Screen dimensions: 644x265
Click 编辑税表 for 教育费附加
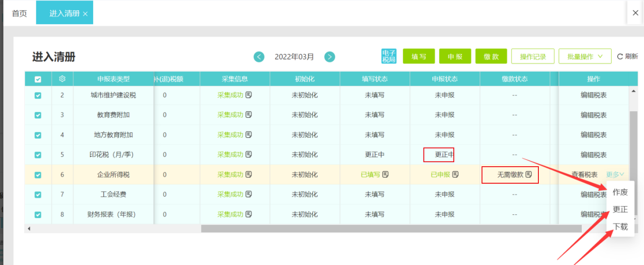(593, 114)
